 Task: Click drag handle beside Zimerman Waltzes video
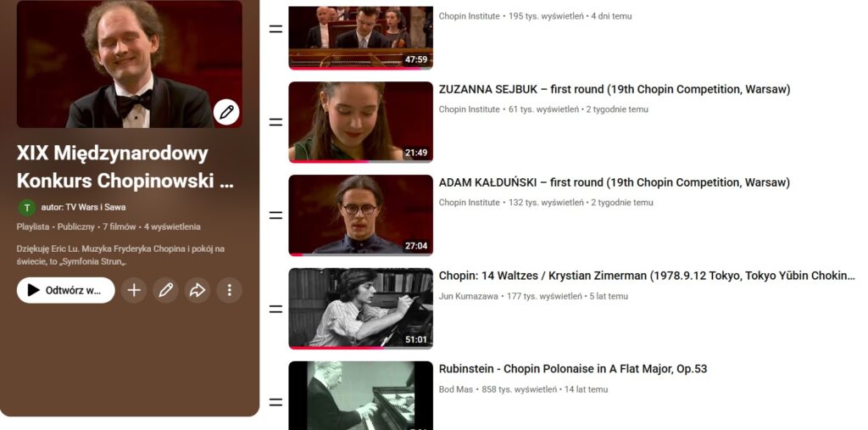pyautogui.click(x=275, y=309)
